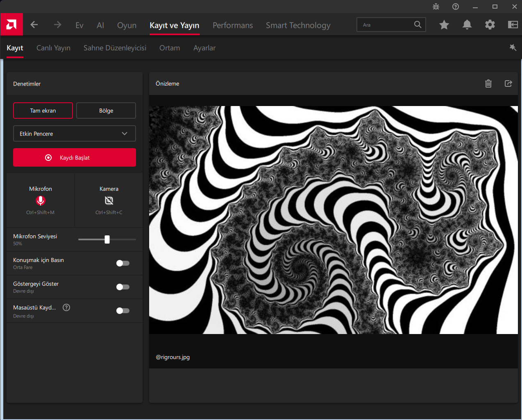The height and width of the screenshot is (420, 522).
Task: Click the Ara search field
Action: [385, 25]
